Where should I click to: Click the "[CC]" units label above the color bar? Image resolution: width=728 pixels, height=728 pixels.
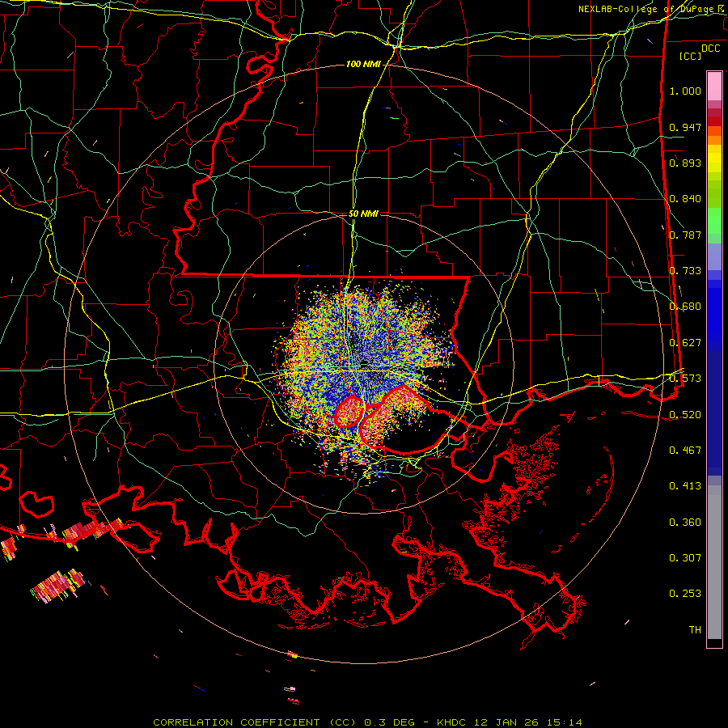691,56
